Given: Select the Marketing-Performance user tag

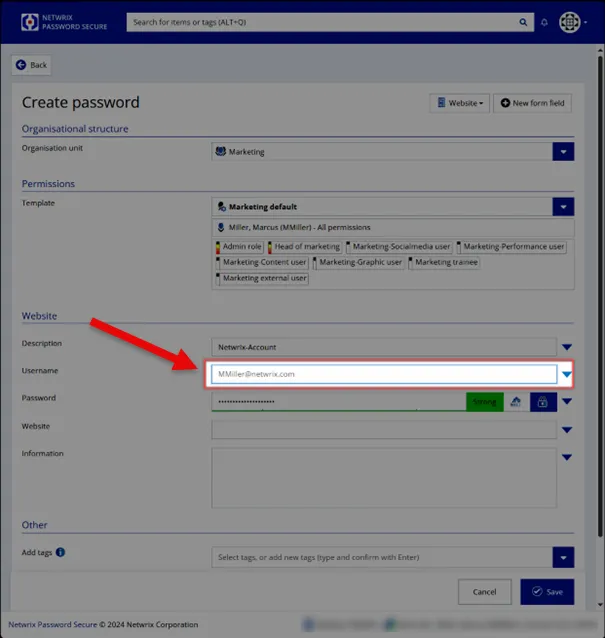Looking at the screenshot, I should 511,247.
